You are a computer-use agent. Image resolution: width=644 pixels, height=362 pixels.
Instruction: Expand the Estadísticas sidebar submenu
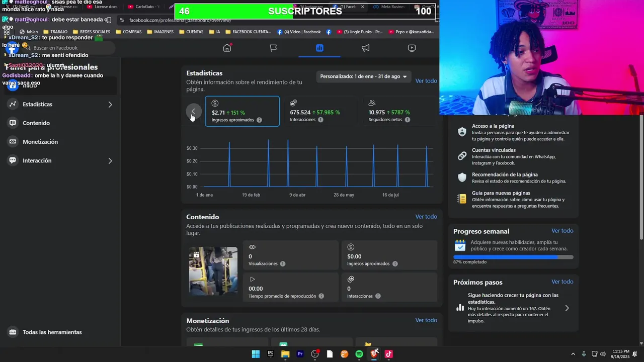click(110, 105)
